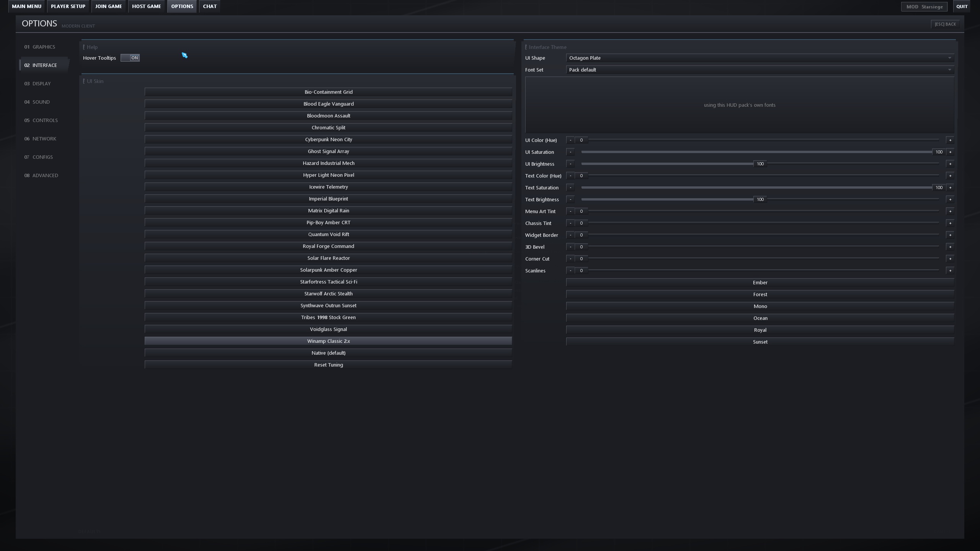
Task: Apply the Matrix Digital Rain skin
Action: point(328,210)
